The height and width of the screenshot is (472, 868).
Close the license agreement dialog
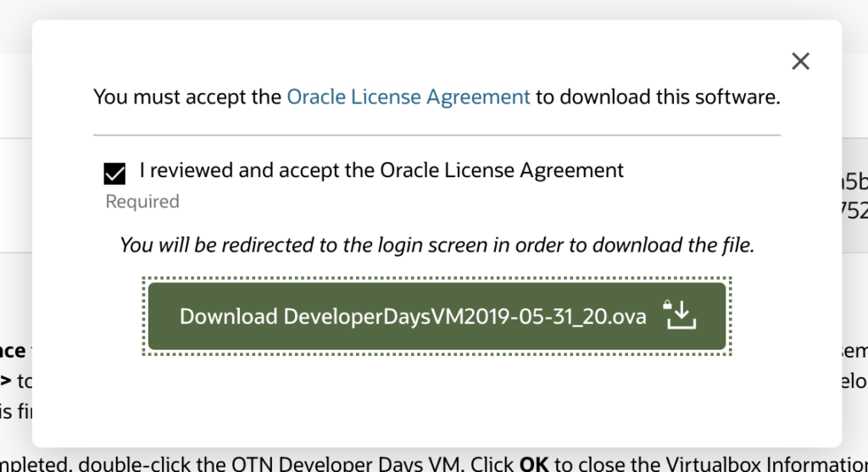[x=800, y=61]
